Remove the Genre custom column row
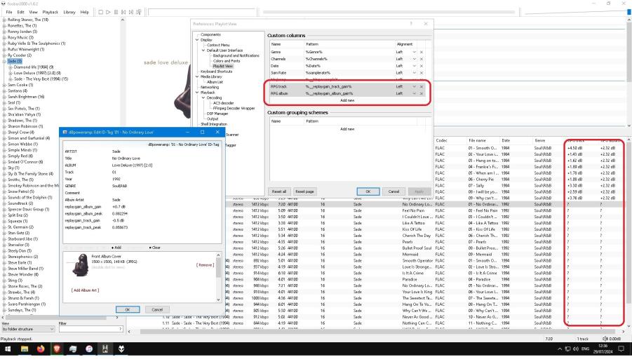 [x=422, y=53]
